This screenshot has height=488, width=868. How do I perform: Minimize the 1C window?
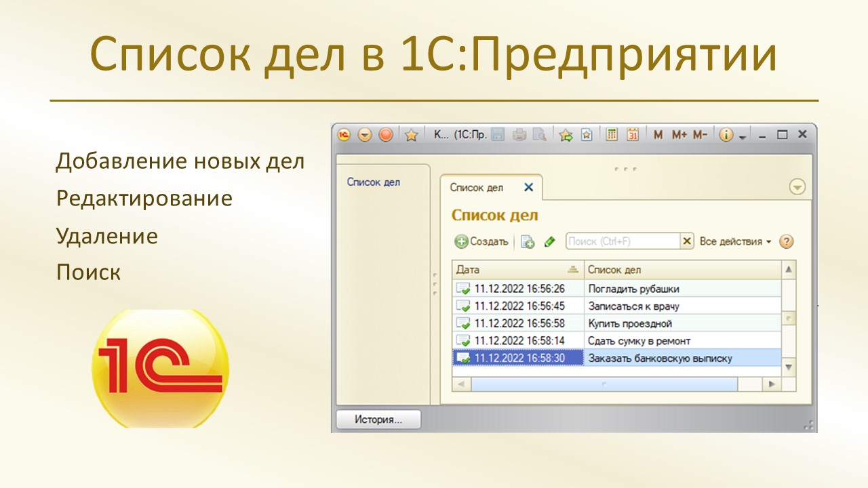[x=763, y=135]
